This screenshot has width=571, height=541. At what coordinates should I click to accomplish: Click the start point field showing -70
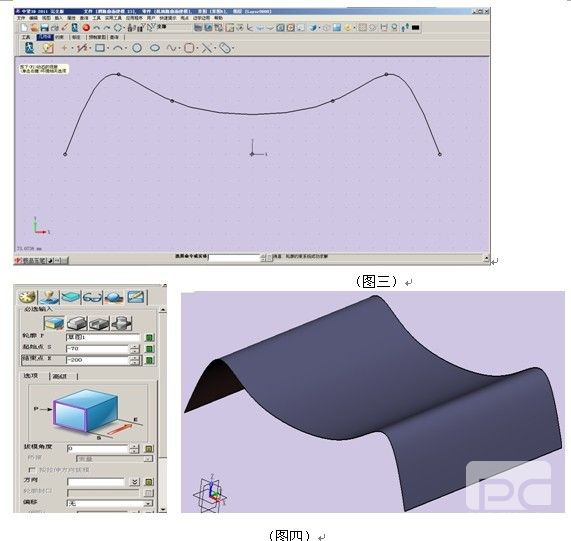[x=98, y=348]
